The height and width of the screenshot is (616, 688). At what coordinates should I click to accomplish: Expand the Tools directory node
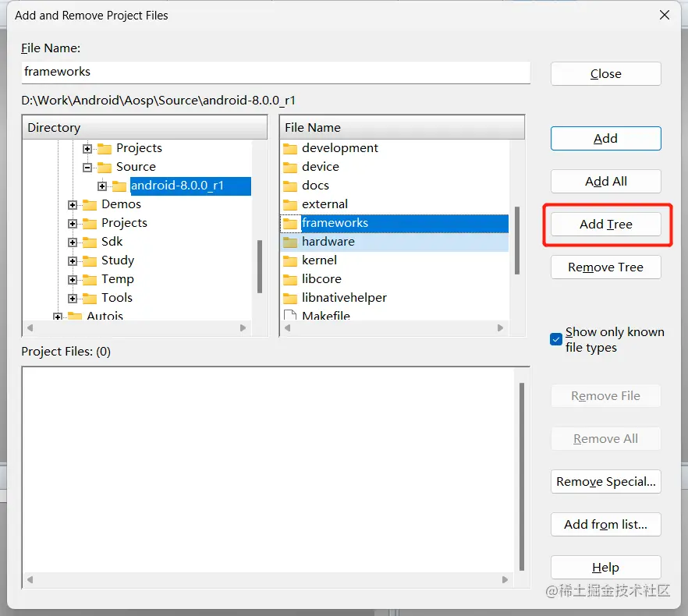tap(73, 299)
